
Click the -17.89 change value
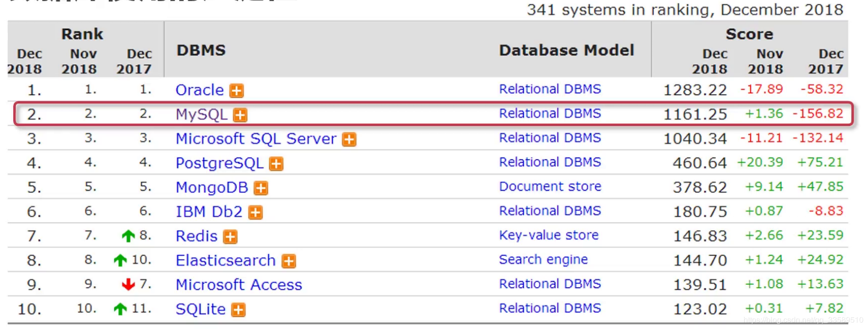[762, 89]
